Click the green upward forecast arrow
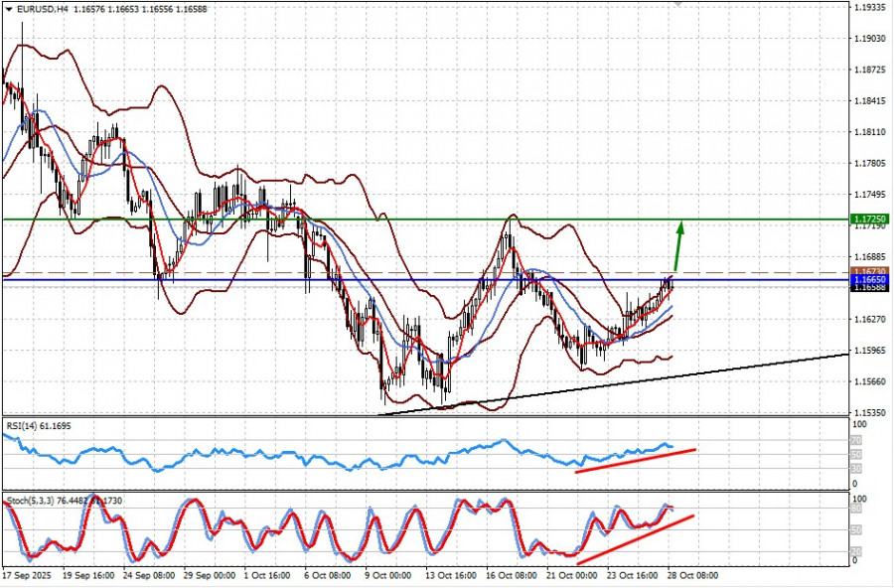The width and height of the screenshot is (894, 588). [x=678, y=243]
